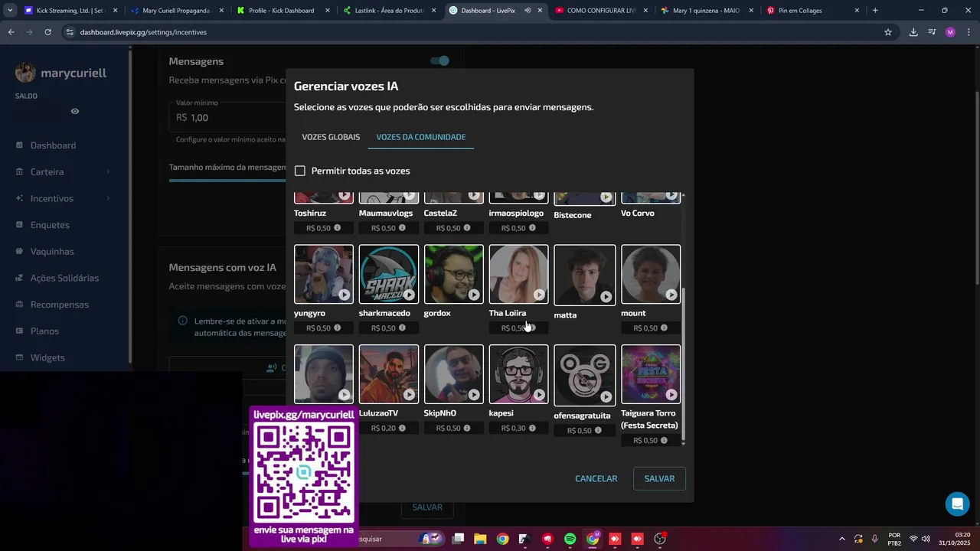Select the kapesi voice thumbnail

(518, 374)
